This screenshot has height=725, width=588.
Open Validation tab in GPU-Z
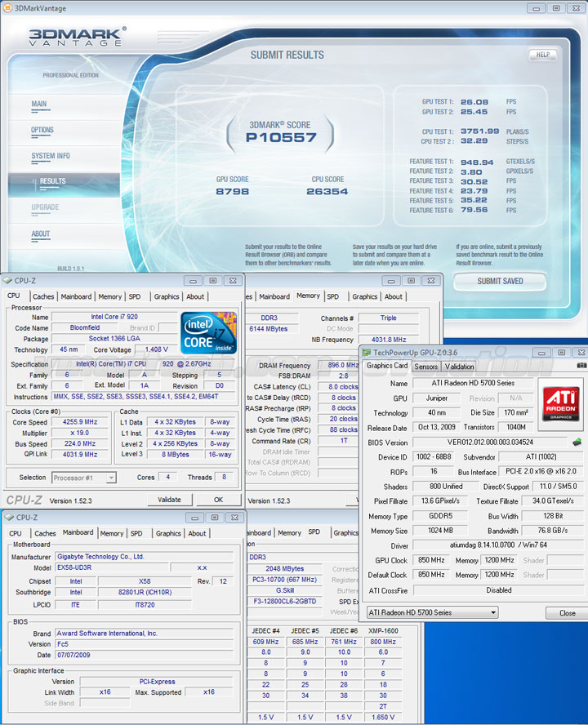460,367
